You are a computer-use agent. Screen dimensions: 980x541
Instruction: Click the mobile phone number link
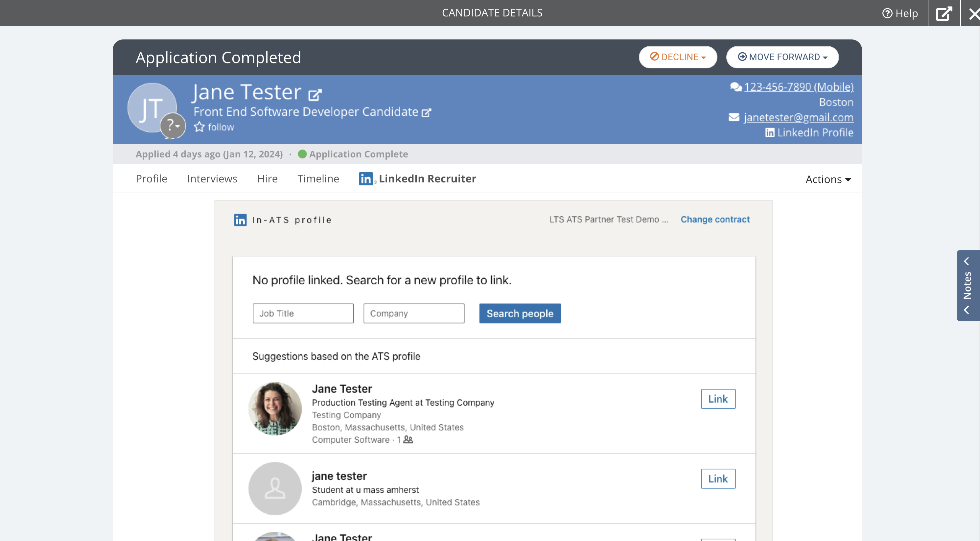(x=799, y=87)
